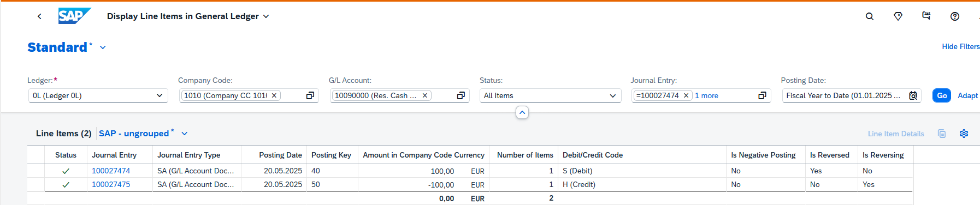The height and width of the screenshot is (205, 980).
Task: Open table settings gear icon
Action: click(x=964, y=134)
